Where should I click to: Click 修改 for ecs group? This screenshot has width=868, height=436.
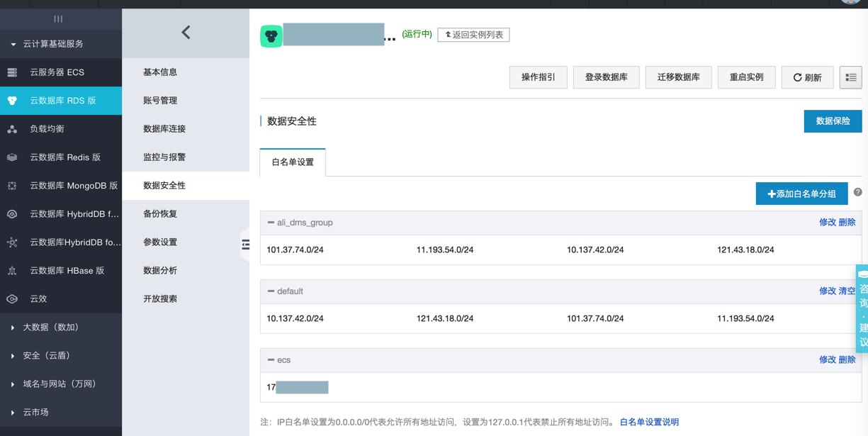pos(827,360)
